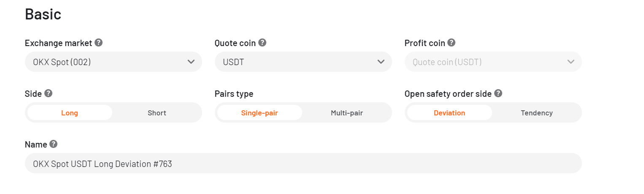
Task: Switch safety order side to Tendency
Action: pos(537,113)
